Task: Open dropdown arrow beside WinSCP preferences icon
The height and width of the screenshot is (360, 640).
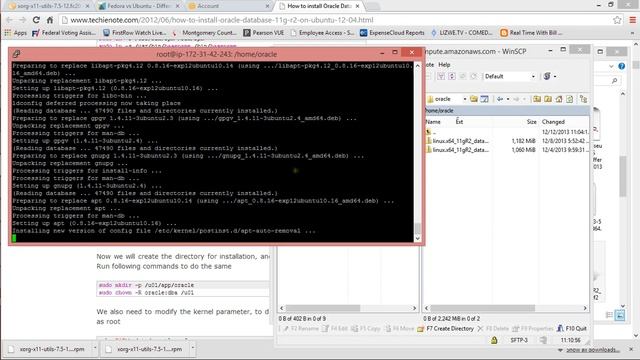Action: coord(555,76)
